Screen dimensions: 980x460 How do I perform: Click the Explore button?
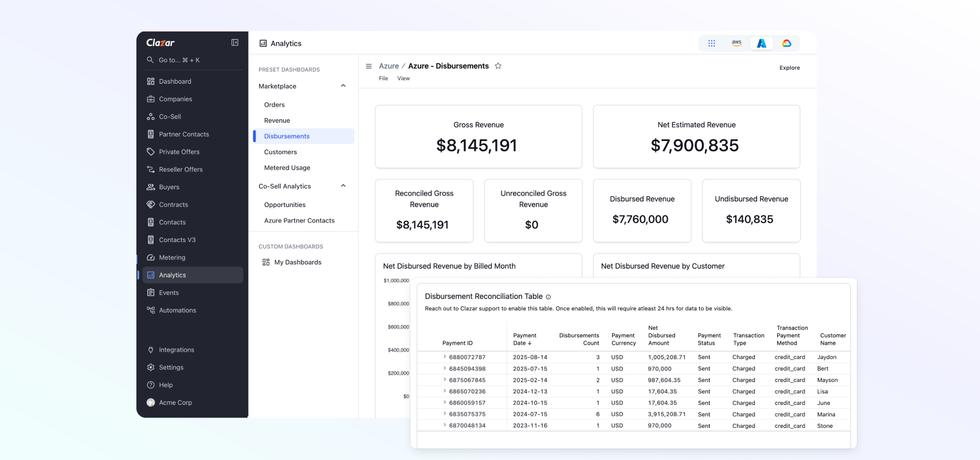click(x=789, y=68)
